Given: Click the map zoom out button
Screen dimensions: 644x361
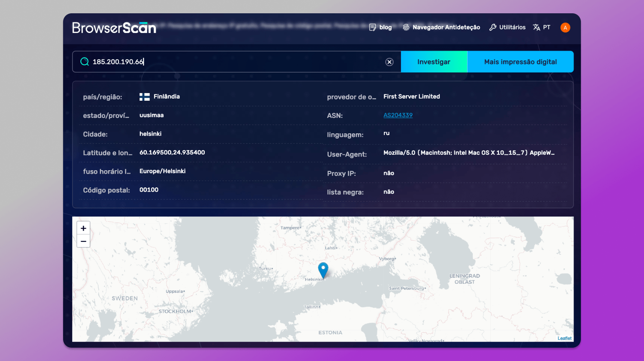Looking at the screenshot, I should click(83, 241).
